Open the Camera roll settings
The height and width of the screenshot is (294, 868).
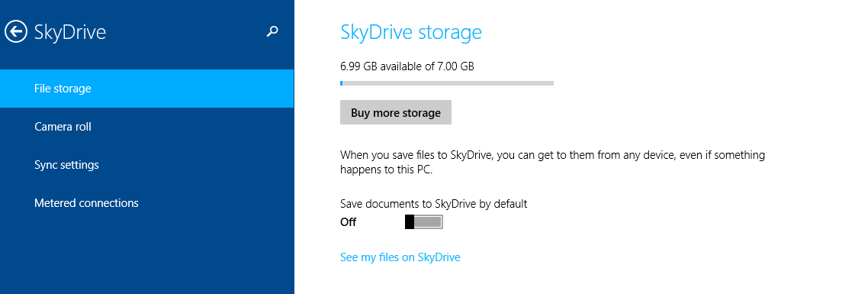point(146,127)
